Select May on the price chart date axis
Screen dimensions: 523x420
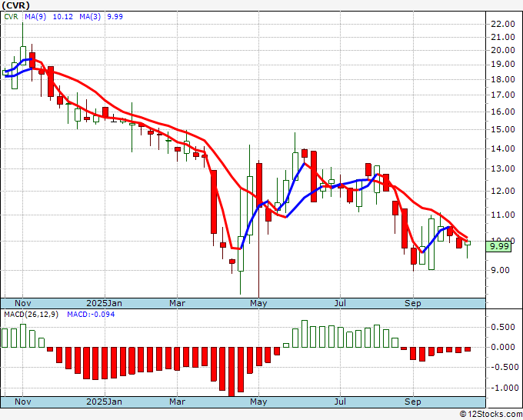258,304
